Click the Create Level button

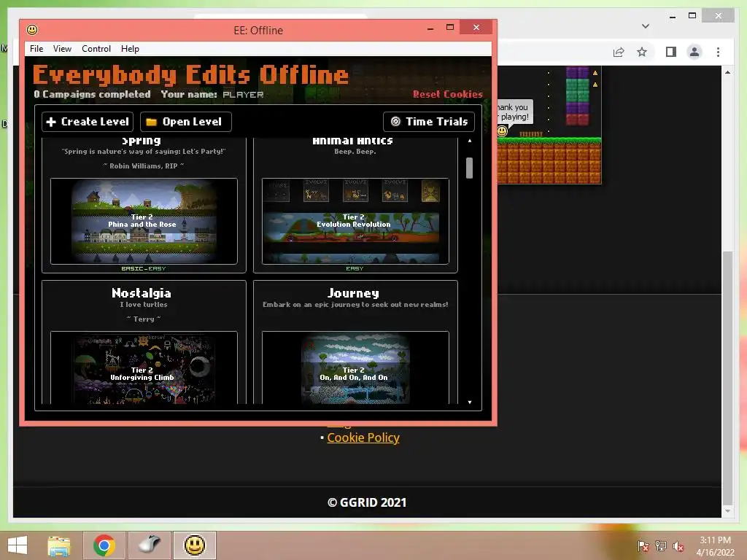click(88, 122)
